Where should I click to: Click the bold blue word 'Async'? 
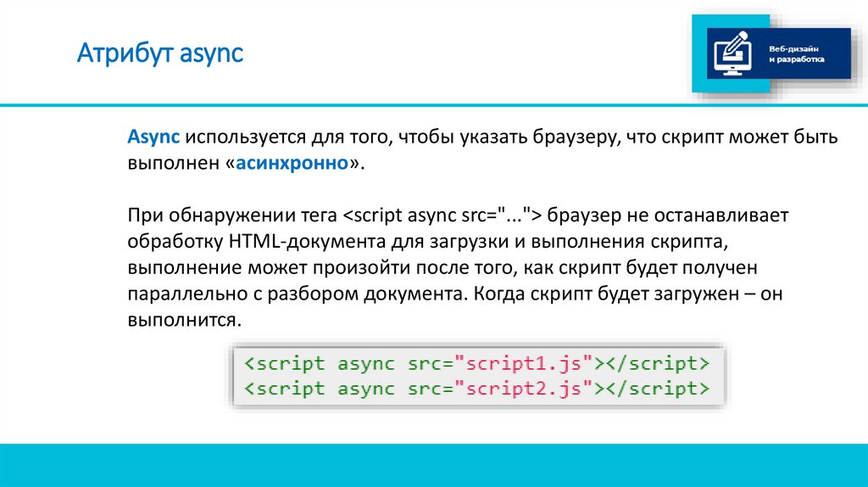pyautogui.click(x=153, y=137)
